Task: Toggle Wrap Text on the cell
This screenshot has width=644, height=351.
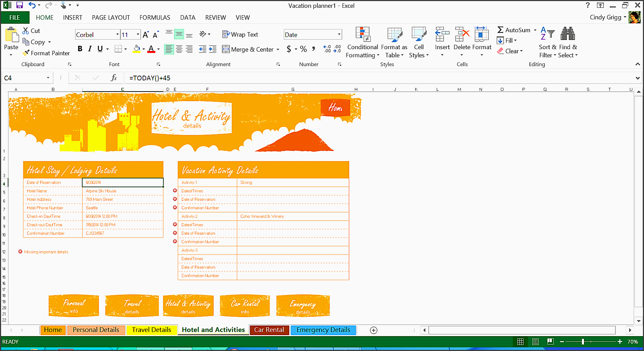Action: pyautogui.click(x=240, y=34)
